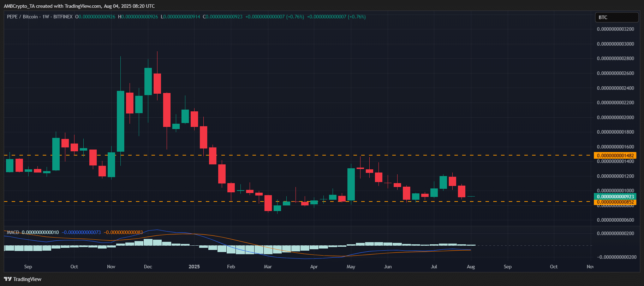Click MACD blue value -0.0000000000073

point(81,232)
